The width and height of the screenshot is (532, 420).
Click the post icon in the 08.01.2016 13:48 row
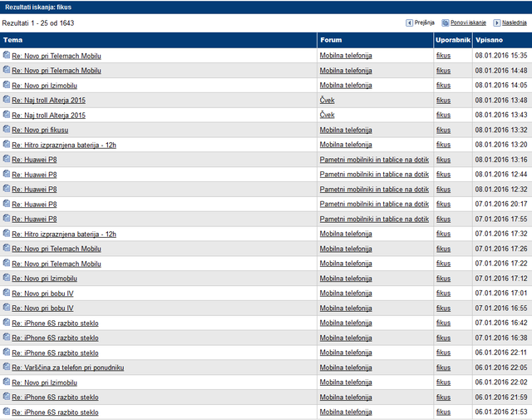pos(7,99)
